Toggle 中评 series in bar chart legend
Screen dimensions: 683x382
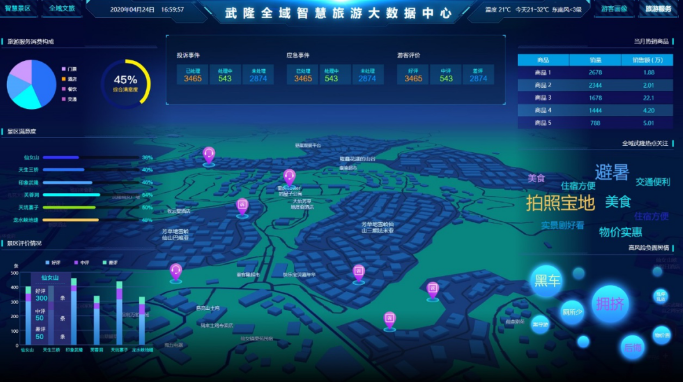pyautogui.click(x=81, y=263)
